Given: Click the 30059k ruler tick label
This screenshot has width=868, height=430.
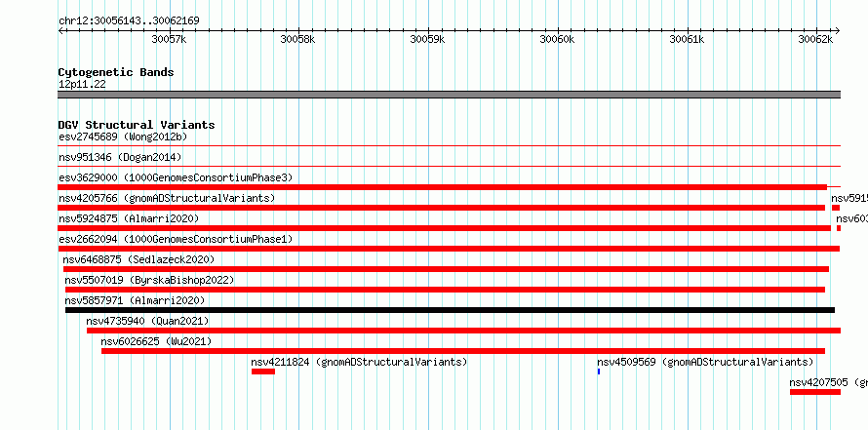Looking at the screenshot, I should (x=427, y=39).
